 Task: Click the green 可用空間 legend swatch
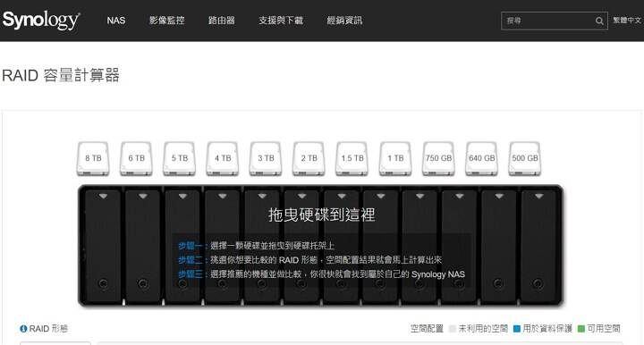point(581,329)
